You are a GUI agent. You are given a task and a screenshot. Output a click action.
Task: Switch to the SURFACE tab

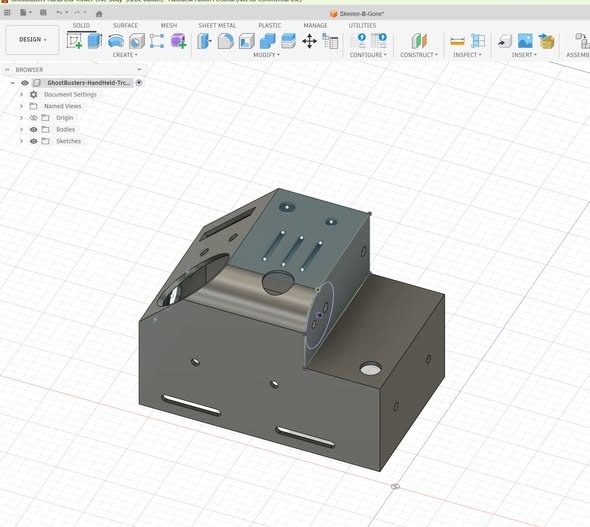(125, 26)
